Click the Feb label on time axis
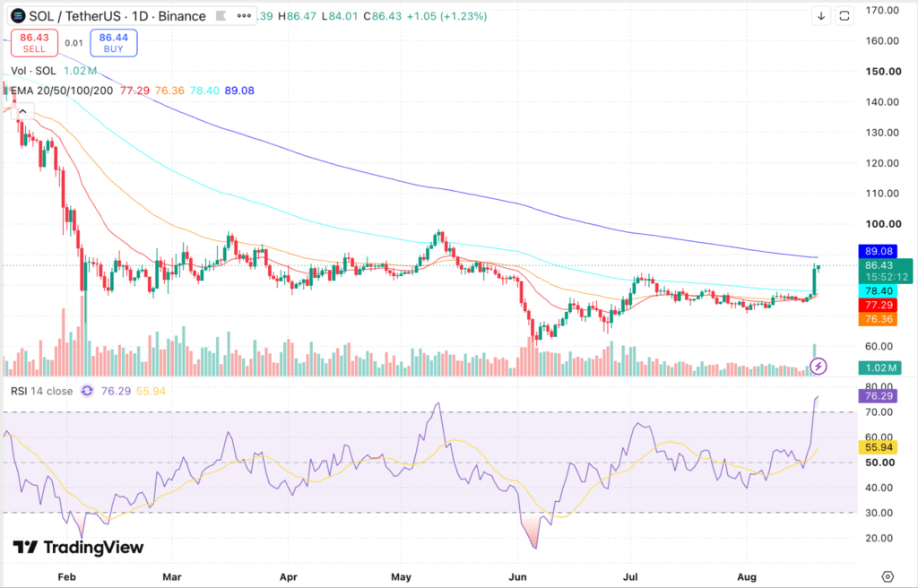Screen dimensions: 918x588 [x=66, y=577]
